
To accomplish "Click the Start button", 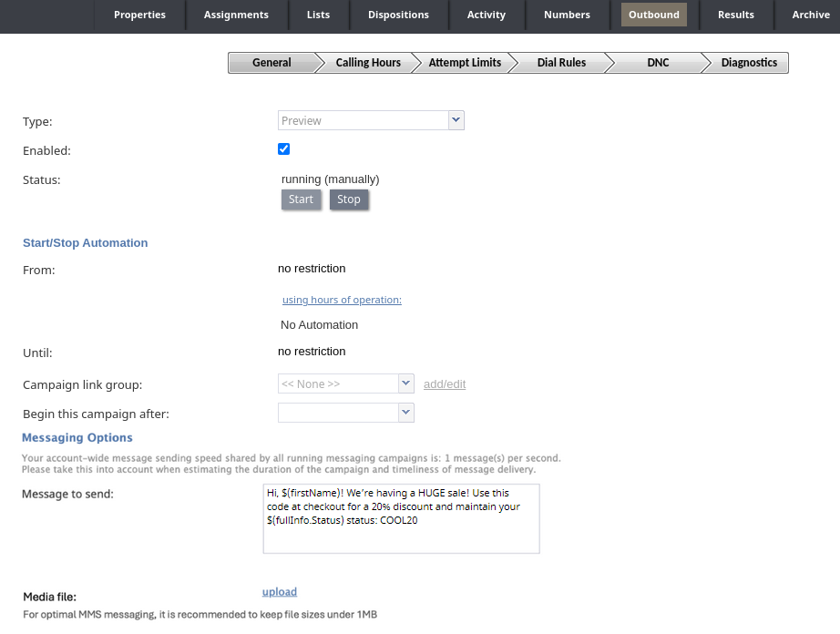I will [301, 199].
